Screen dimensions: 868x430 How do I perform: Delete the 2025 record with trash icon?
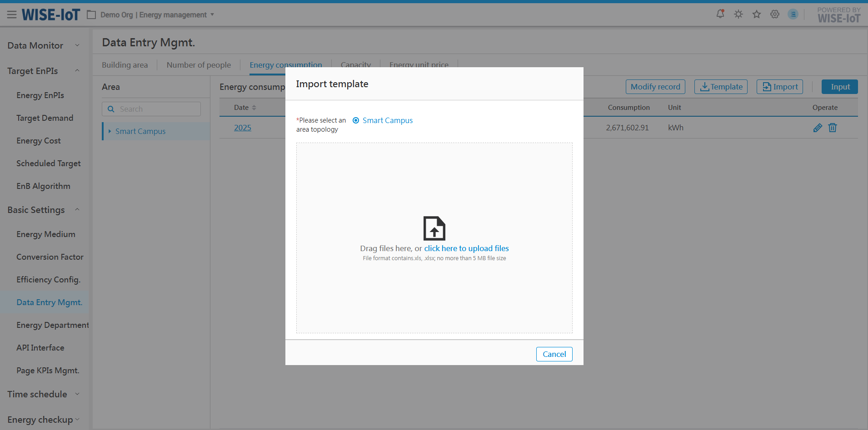pos(833,128)
